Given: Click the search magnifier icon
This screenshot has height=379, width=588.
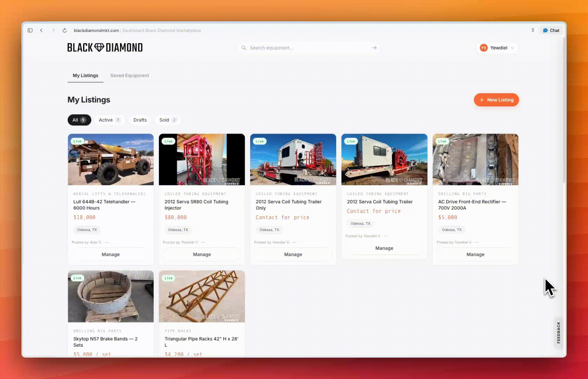Looking at the screenshot, I should 244,48.
